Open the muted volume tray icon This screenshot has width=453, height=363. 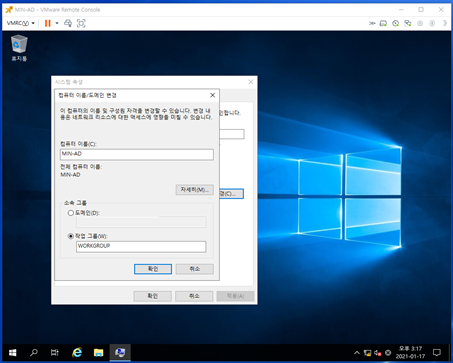click(378, 353)
